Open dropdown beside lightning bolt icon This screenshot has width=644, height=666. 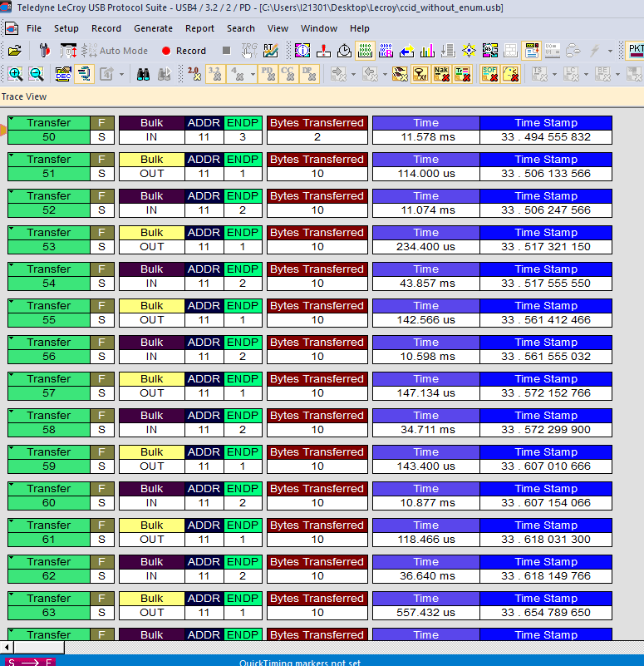610,51
